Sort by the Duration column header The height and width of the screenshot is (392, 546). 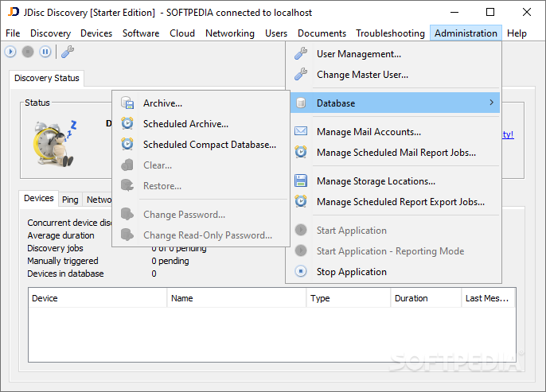[x=426, y=298]
